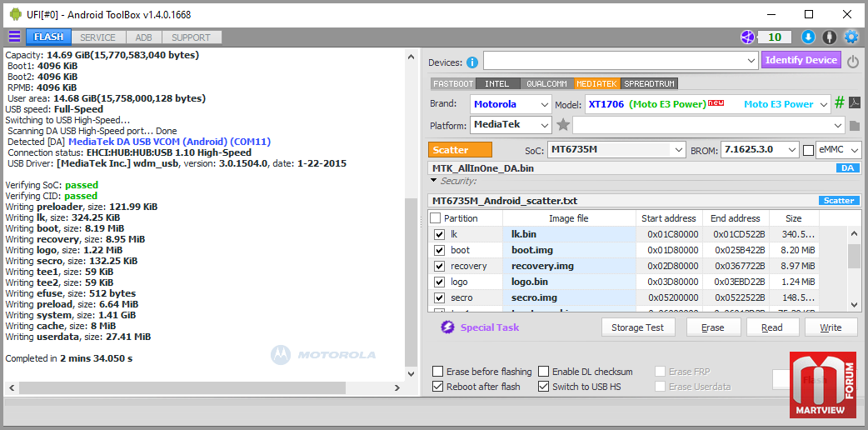Open the ADB tab

coord(144,37)
